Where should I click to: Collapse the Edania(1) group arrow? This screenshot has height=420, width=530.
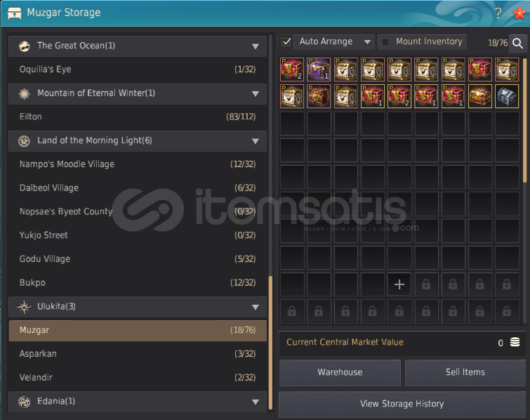coord(256,402)
